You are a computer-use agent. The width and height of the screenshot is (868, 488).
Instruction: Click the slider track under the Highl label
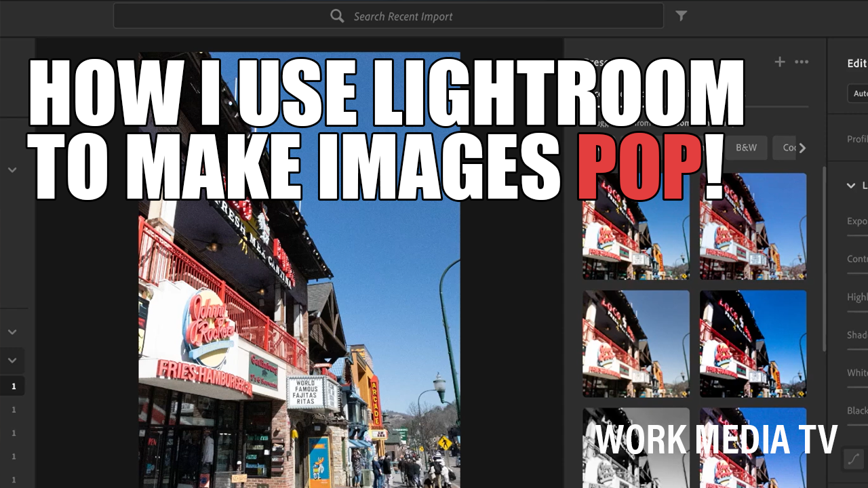pos(858,312)
